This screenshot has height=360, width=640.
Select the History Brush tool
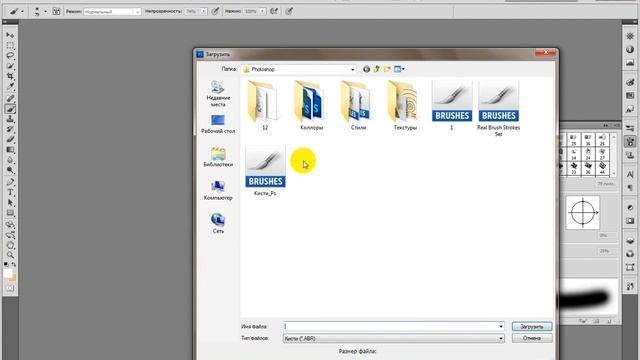pos(10,129)
